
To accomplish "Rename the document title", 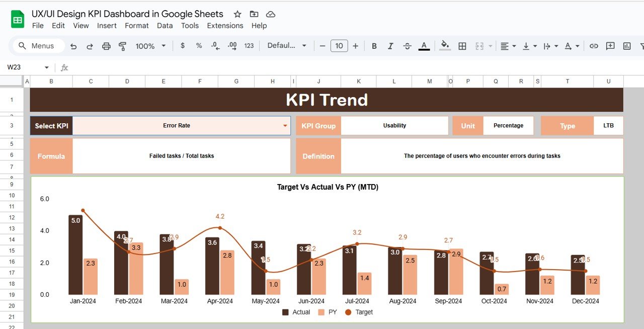I will click(x=127, y=14).
